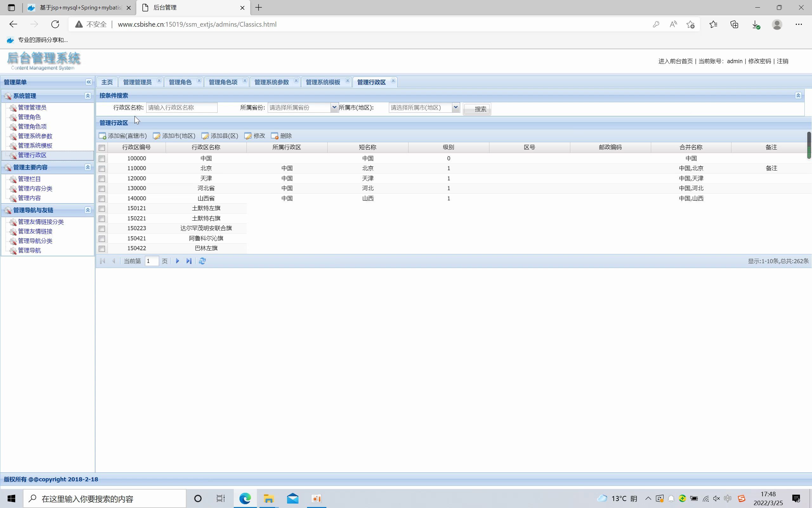Collapse the 系统管理 menu section
812x508 pixels.
(x=88, y=96)
